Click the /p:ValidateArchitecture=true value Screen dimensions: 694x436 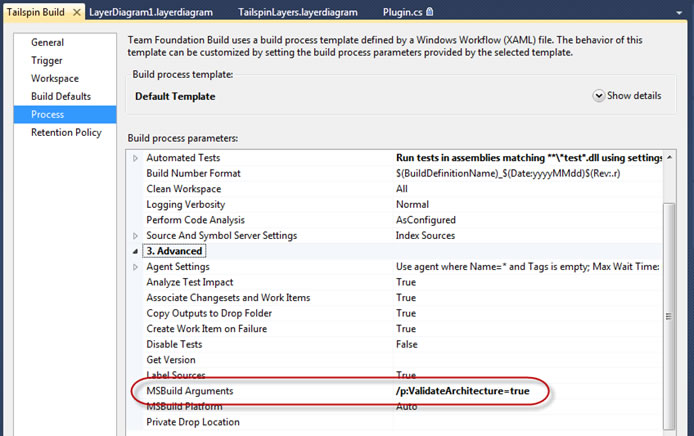[x=463, y=391]
